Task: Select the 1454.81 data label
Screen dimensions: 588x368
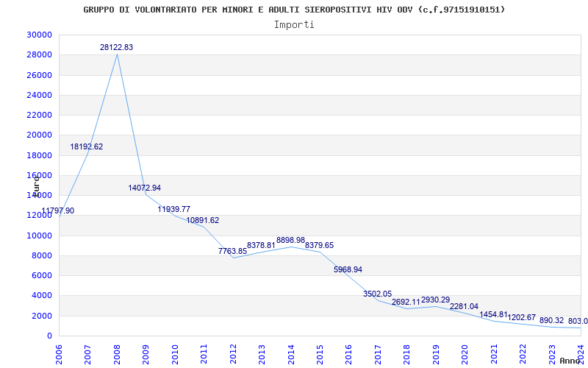Action: pyautogui.click(x=493, y=315)
